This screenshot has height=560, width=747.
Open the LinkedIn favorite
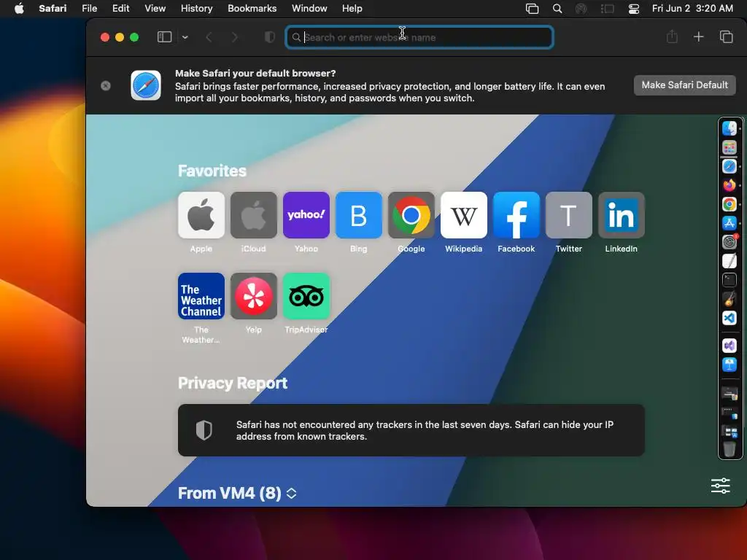pyautogui.click(x=622, y=215)
